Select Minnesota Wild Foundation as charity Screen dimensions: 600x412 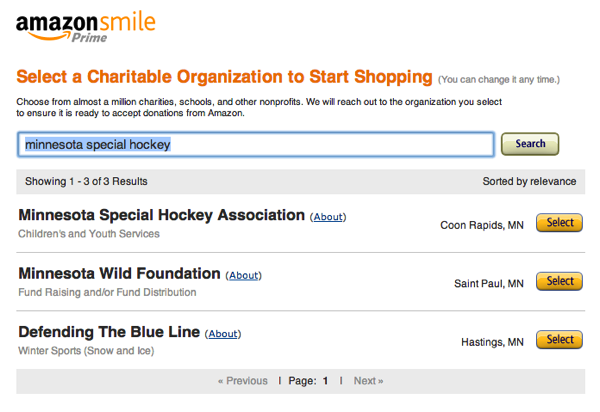click(x=560, y=281)
